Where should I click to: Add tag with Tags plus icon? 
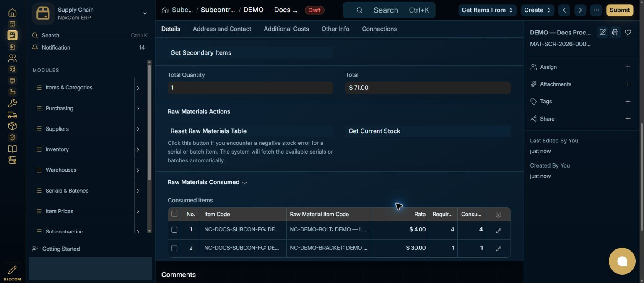628,102
